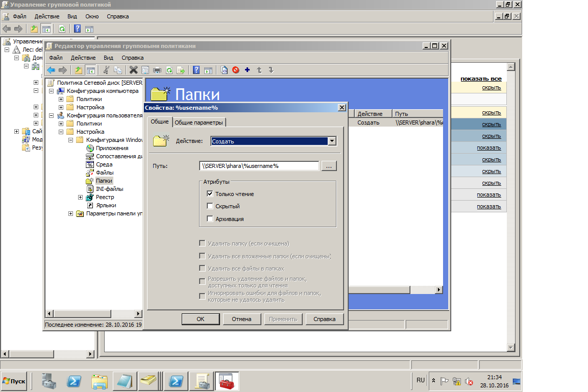Expand 'Политики' under 'Конфигурация компьютера'
The width and height of the screenshot is (588, 392).
(61, 99)
